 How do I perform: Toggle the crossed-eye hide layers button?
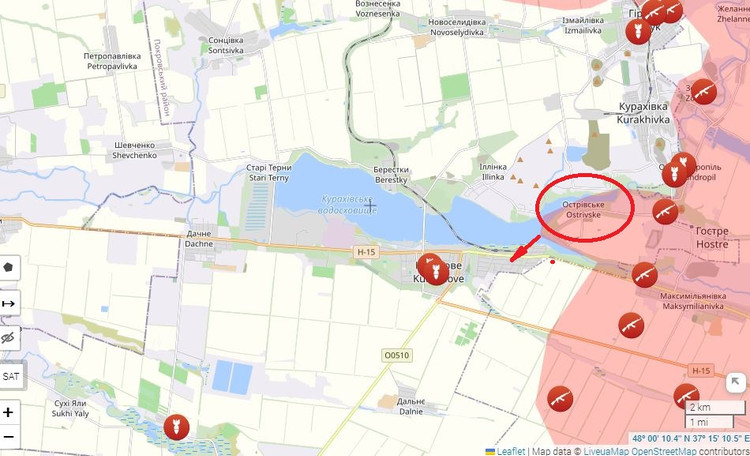click(x=9, y=338)
